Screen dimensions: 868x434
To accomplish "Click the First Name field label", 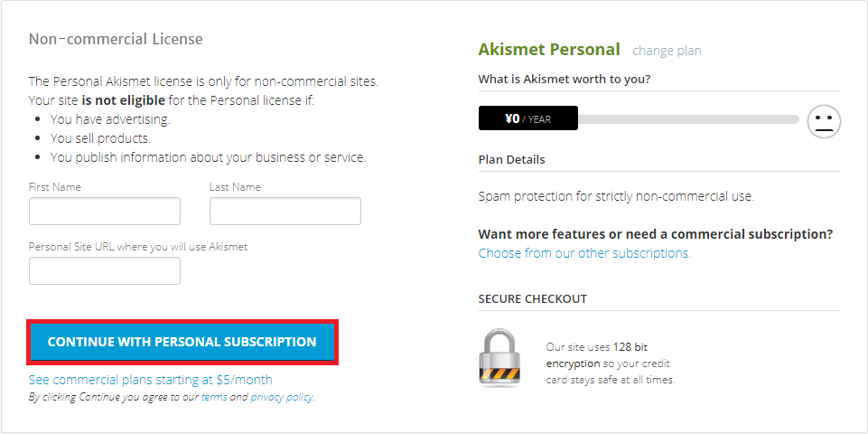I will [55, 187].
